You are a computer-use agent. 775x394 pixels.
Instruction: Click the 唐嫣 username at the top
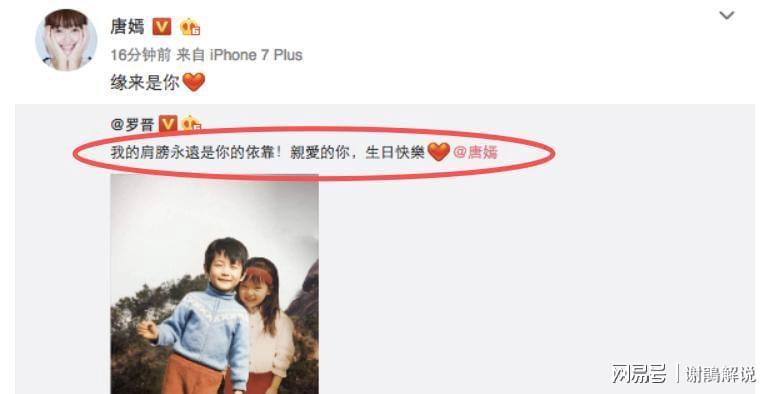pyautogui.click(x=127, y=26)
